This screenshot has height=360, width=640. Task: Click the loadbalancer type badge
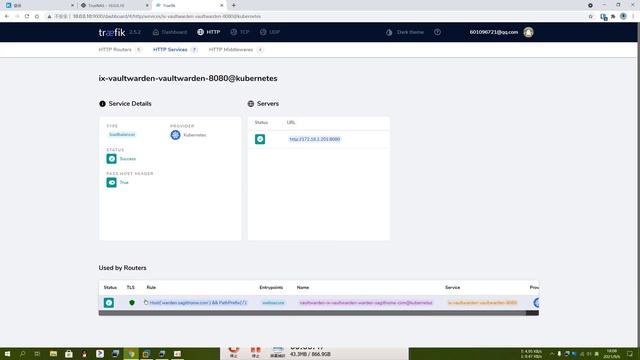click(122, 135)
